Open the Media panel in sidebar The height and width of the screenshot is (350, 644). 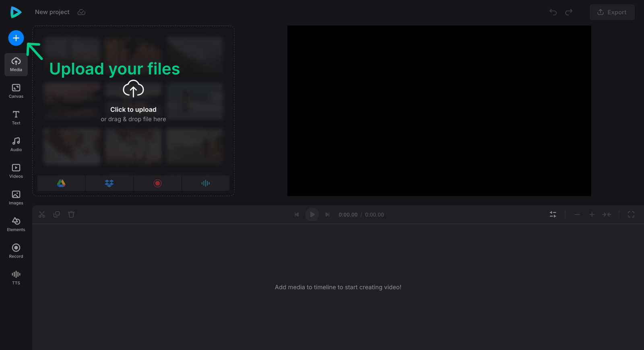click(16, 64)
